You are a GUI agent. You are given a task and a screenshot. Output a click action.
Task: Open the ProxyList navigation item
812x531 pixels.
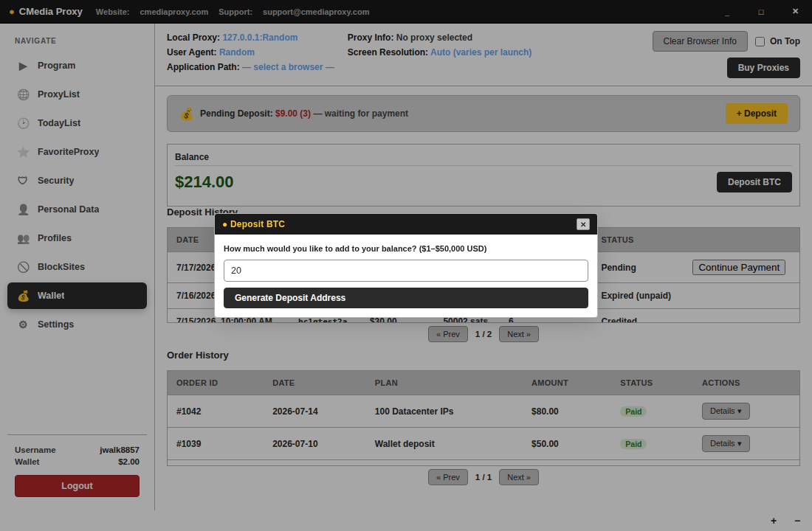(78, 94)
